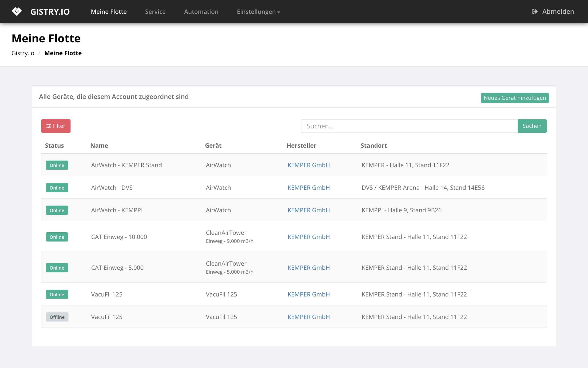Click the Online badge for AirWatch - DVS
The height and width of the screenshot is (368, 588).
tap(57, 188)
